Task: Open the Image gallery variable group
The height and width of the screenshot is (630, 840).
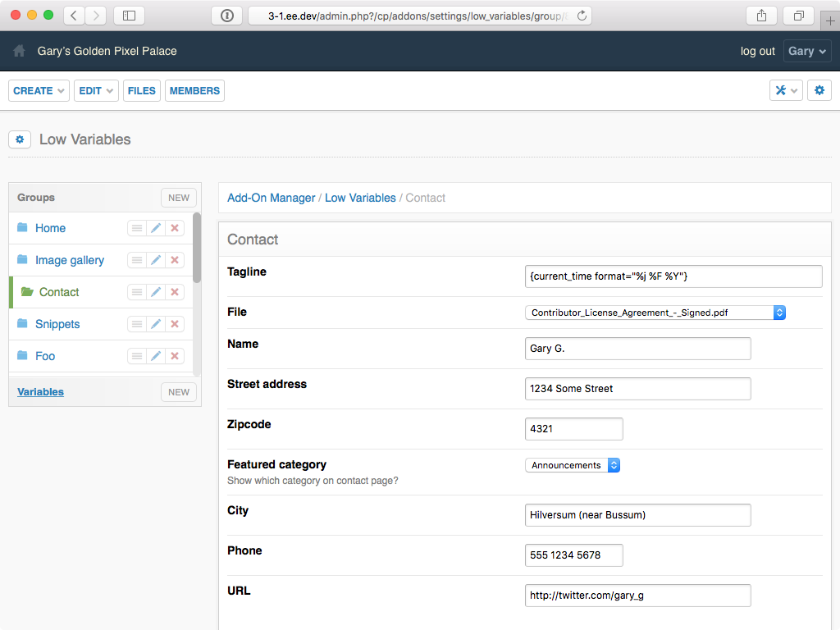Action: click(70, 260)
